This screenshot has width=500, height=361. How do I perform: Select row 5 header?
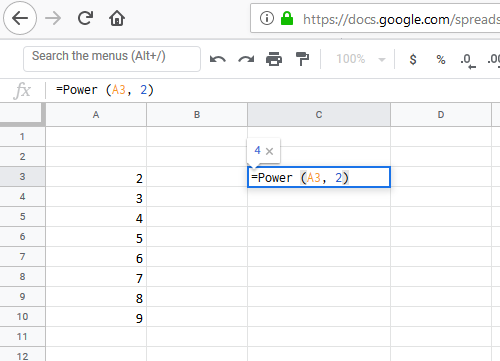click(x=22, y=217)
